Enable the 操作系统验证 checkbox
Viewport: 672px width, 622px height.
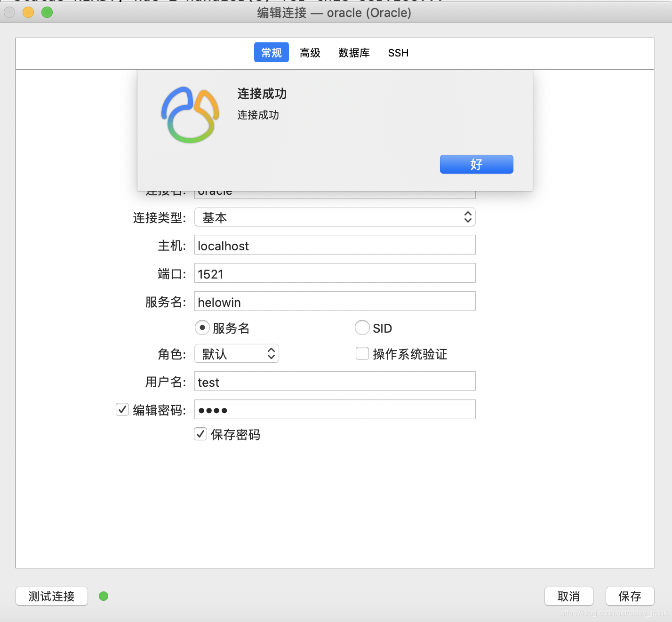point(362,353)
